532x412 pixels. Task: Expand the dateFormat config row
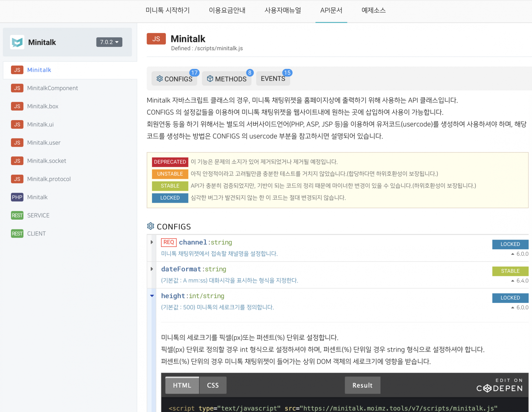pos(152,269)
